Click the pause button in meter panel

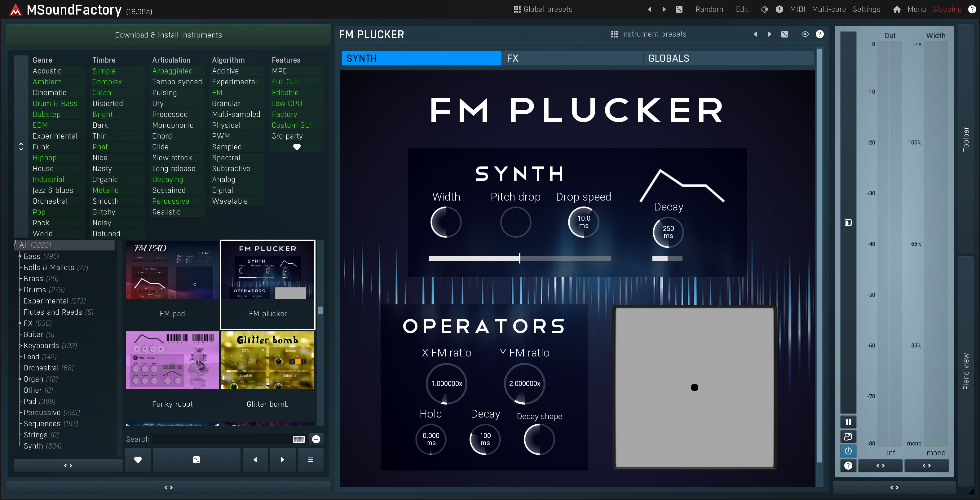(x=848, y=422)
